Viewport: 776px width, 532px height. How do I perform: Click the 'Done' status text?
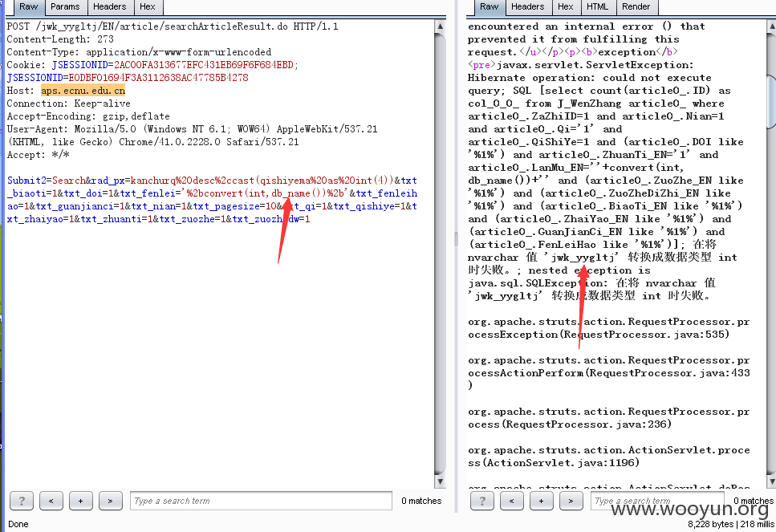coord(18,524)
